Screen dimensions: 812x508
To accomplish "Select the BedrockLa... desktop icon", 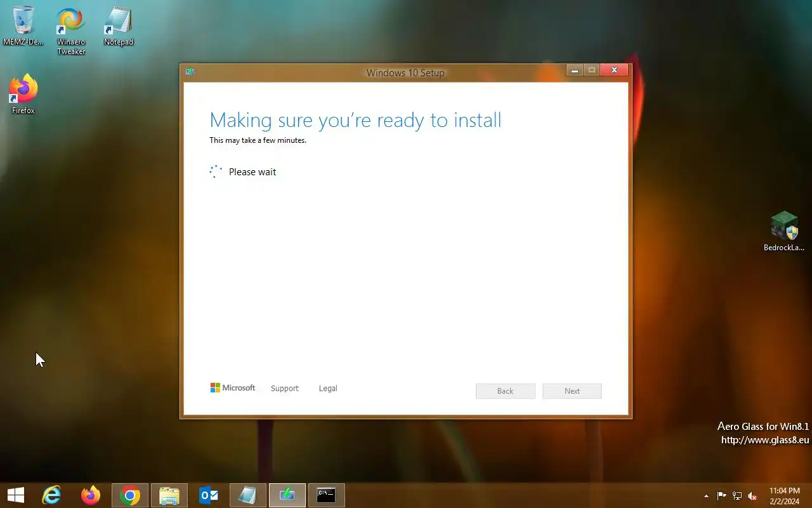I will click(784, 232).
